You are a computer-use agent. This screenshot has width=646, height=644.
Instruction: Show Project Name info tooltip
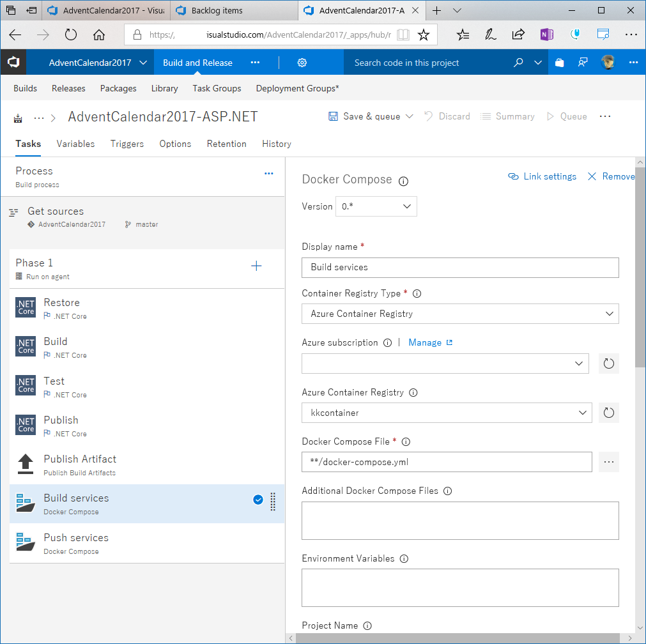point(367,626)
